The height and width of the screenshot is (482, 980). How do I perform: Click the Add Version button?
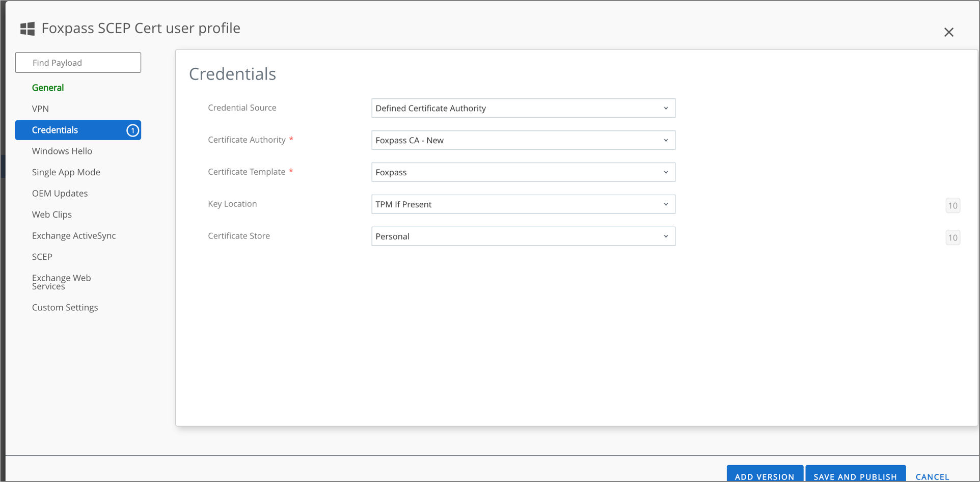tap(764, 475)
